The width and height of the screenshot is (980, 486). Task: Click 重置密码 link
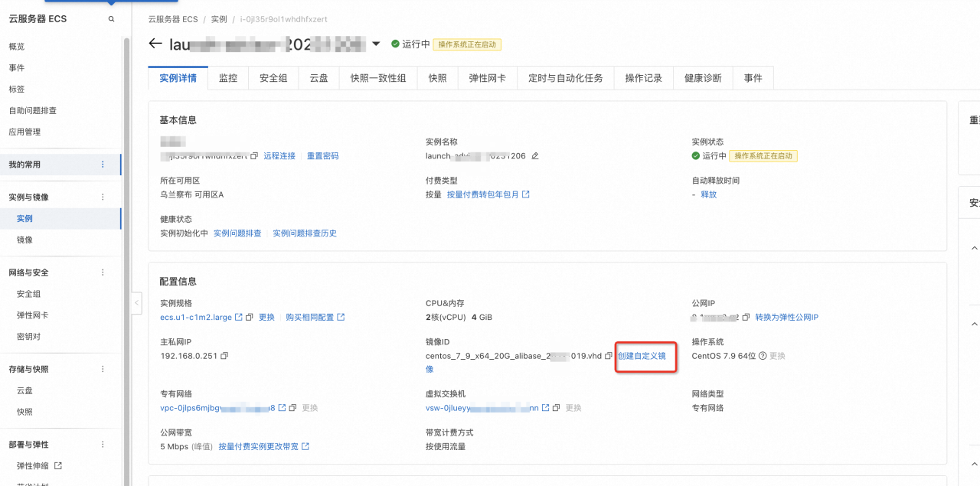[x=322, y=156]
